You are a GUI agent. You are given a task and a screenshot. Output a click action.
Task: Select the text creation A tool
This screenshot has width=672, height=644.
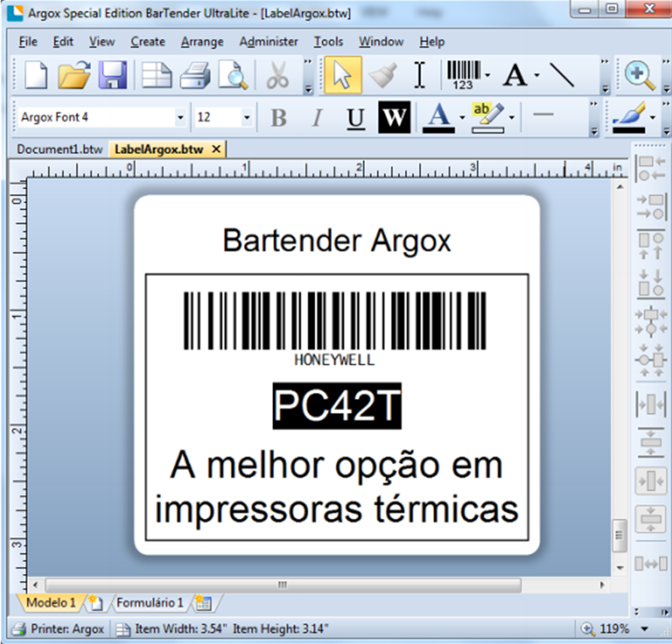515,75
